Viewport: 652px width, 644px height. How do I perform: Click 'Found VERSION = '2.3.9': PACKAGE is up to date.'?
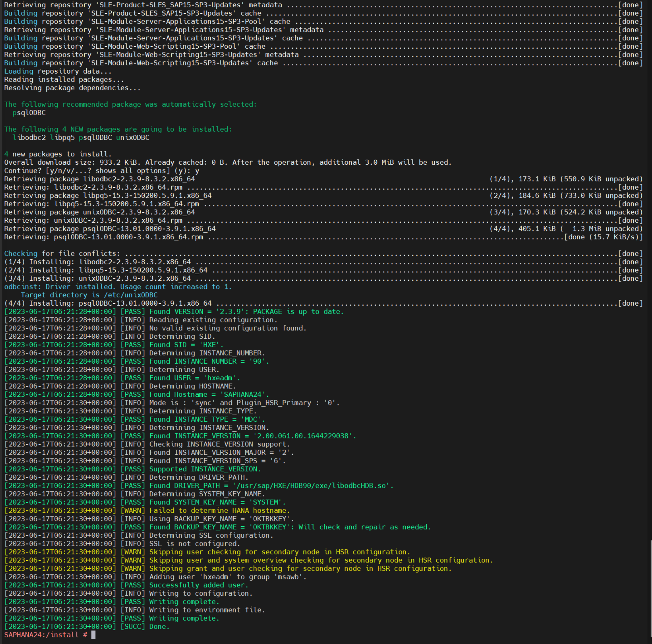coord(247,311)
